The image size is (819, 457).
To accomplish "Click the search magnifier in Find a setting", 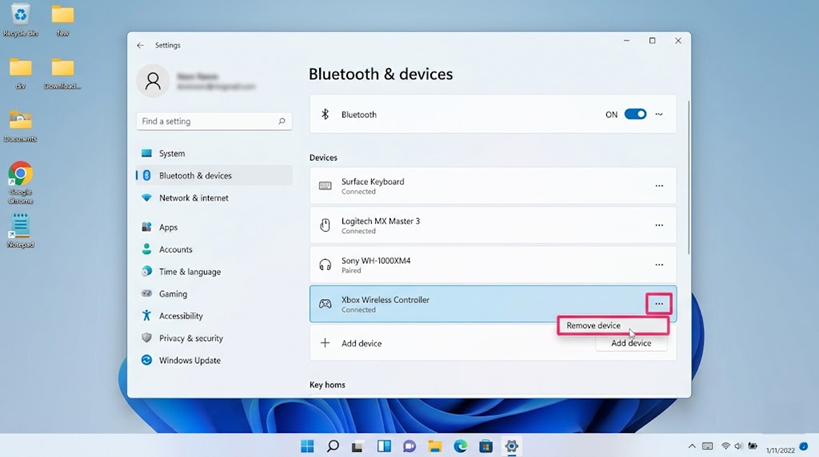I will (282, 121).
